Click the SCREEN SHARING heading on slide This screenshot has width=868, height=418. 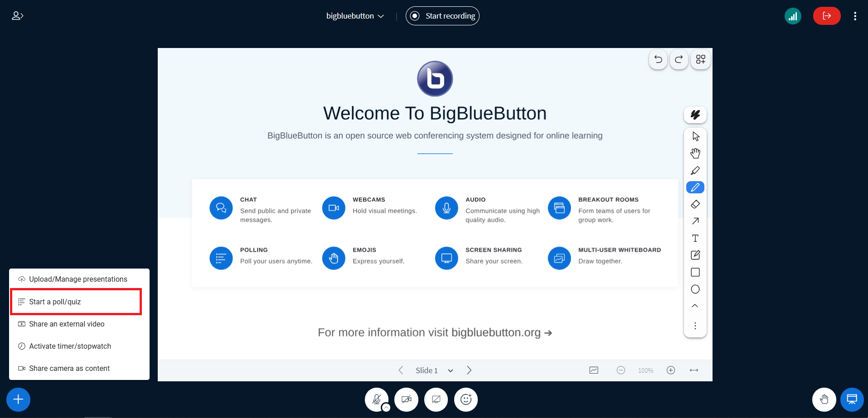(494, 250)
